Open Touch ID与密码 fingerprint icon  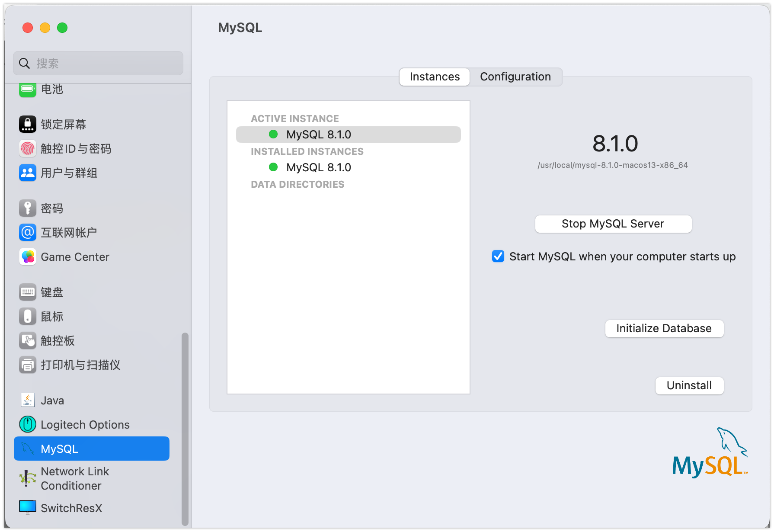coord(28,149)
